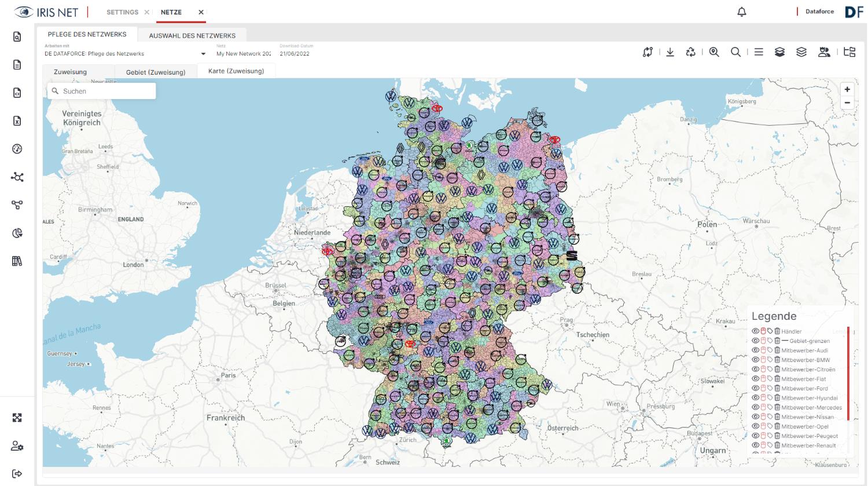The image size is (868, 486).
Task: Click the location search magnifier icon
Action: point(714,52)
